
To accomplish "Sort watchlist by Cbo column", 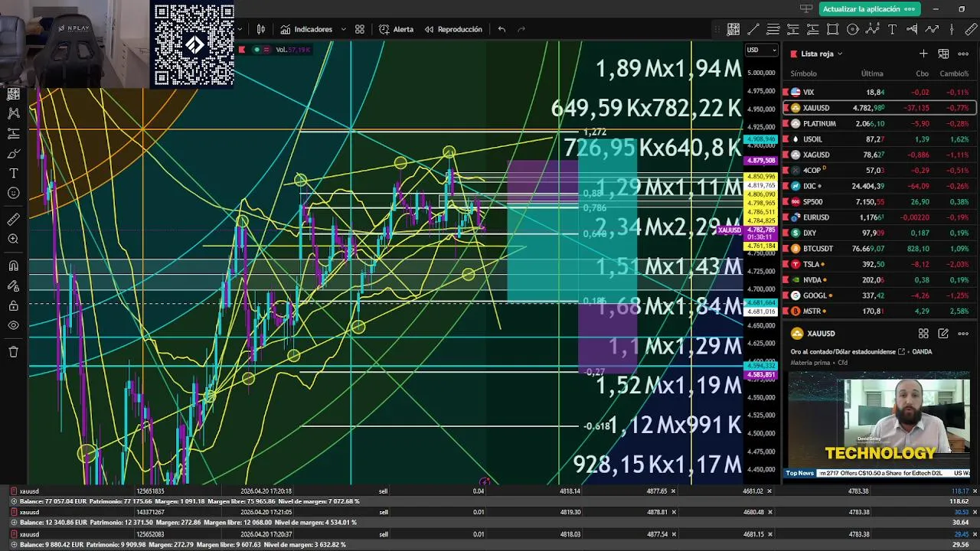I will tap(922, 73).
